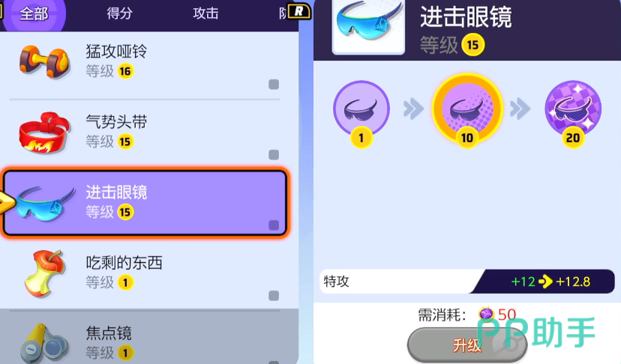The image size is (621, 364).
Task: Click the 吃剩的东西 apple core icon
Action: click(x=45, y=273)
